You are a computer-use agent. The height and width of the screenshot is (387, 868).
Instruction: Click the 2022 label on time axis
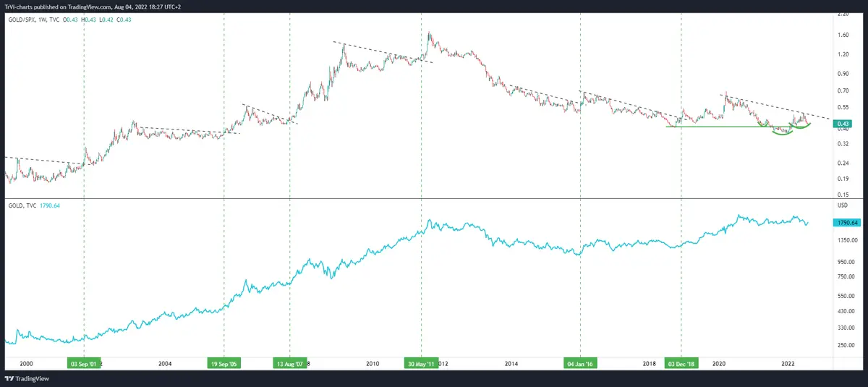click(x=788, y=364)
